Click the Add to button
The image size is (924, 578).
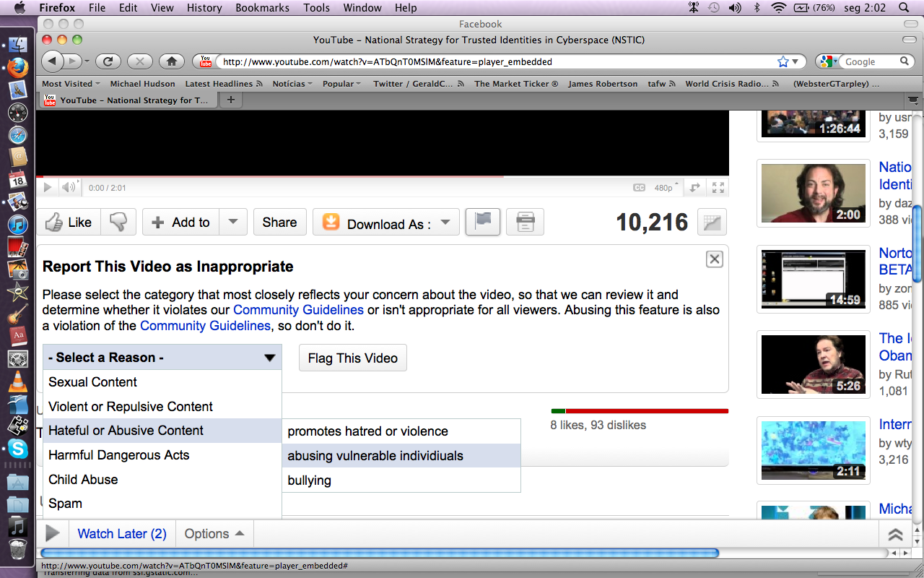[180, 223]
